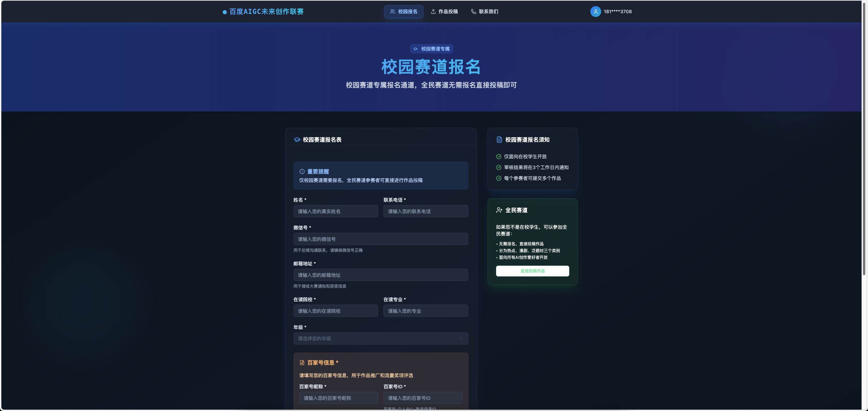The height and width of the screenshot is (411, 868).
Task: Click the 直接投稿作品 green button
Action: pyautogui.click(x=532, y=271)
